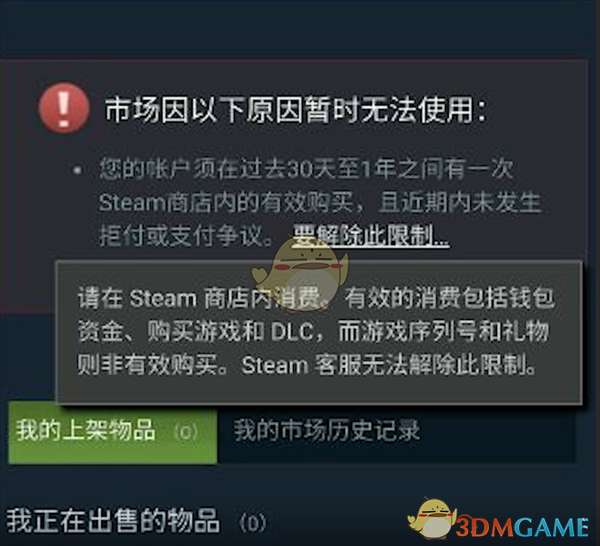Click the text line 您的帐户须在过去30天至1年之间
Image resolution: width=600 pixels, height=546 pixels.
tap(306, 168)
